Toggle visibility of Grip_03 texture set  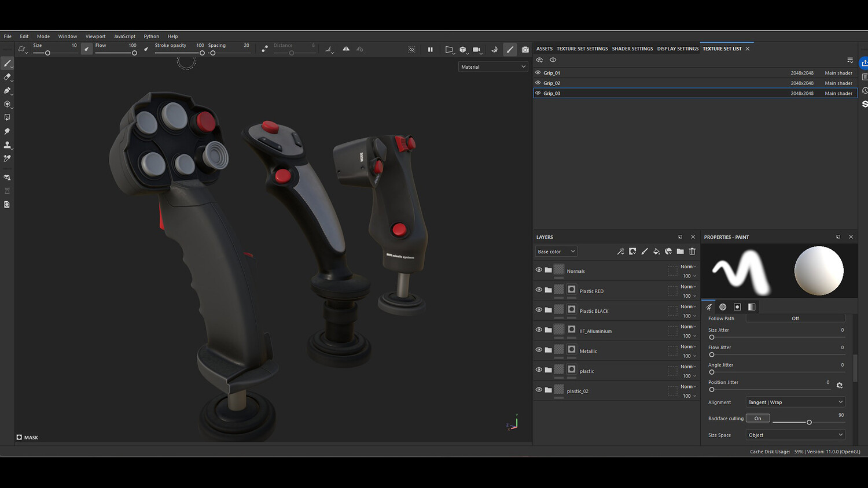[x=538, y=93]
